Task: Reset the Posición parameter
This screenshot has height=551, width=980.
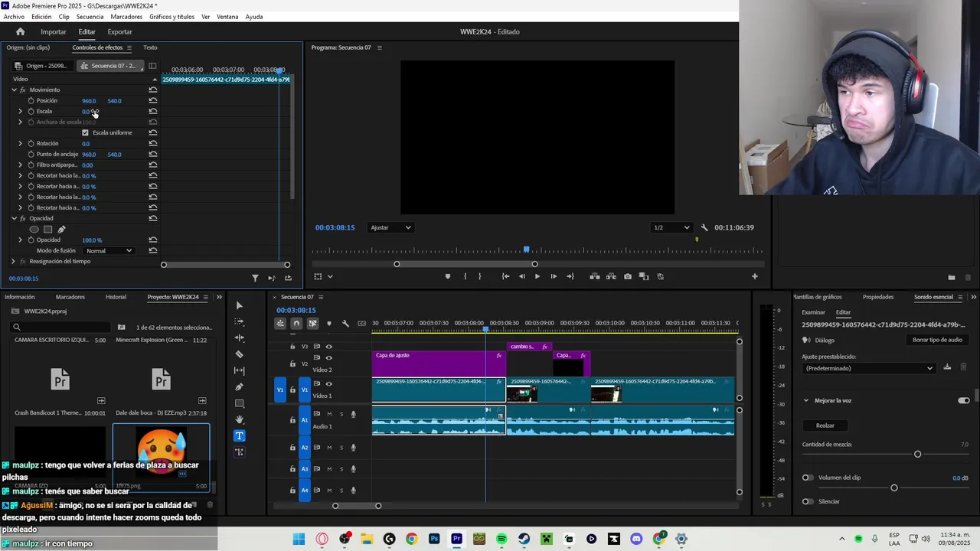Action: tap(153, 100)
